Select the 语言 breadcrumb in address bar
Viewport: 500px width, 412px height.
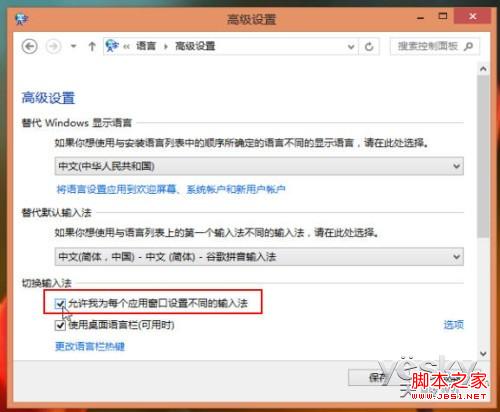click(146, 46)
